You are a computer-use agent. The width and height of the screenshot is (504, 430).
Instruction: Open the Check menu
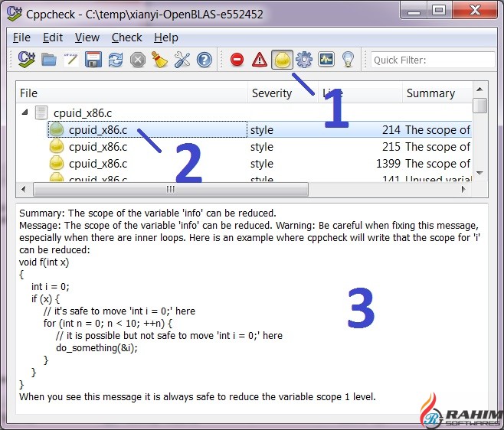pyautogui.click(x=126, y=37)
